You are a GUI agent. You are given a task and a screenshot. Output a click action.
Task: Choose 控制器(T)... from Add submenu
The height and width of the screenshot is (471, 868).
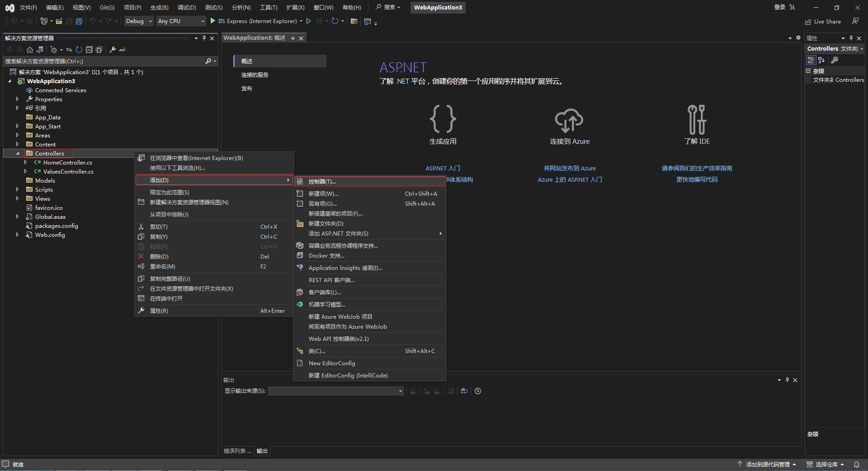(370, 181)
